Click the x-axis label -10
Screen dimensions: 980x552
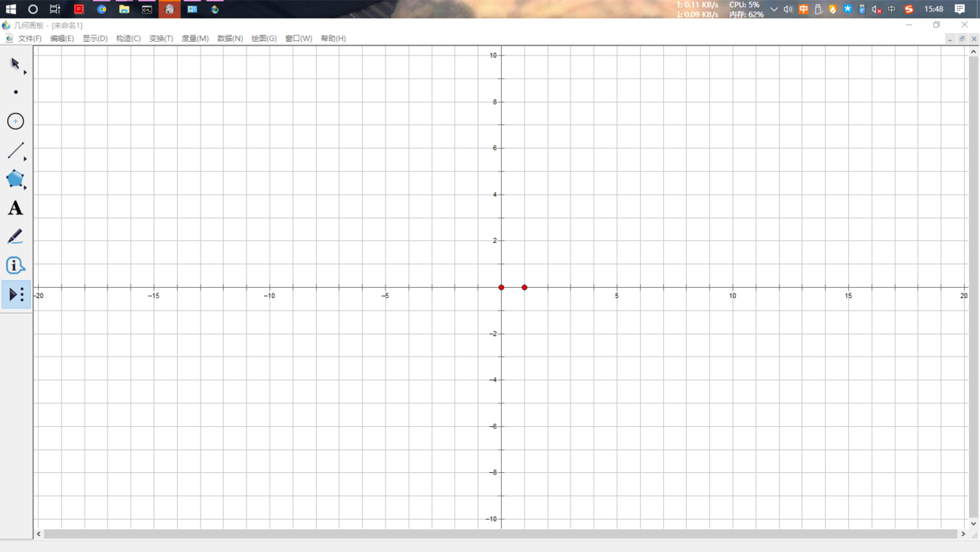[269, 296]
